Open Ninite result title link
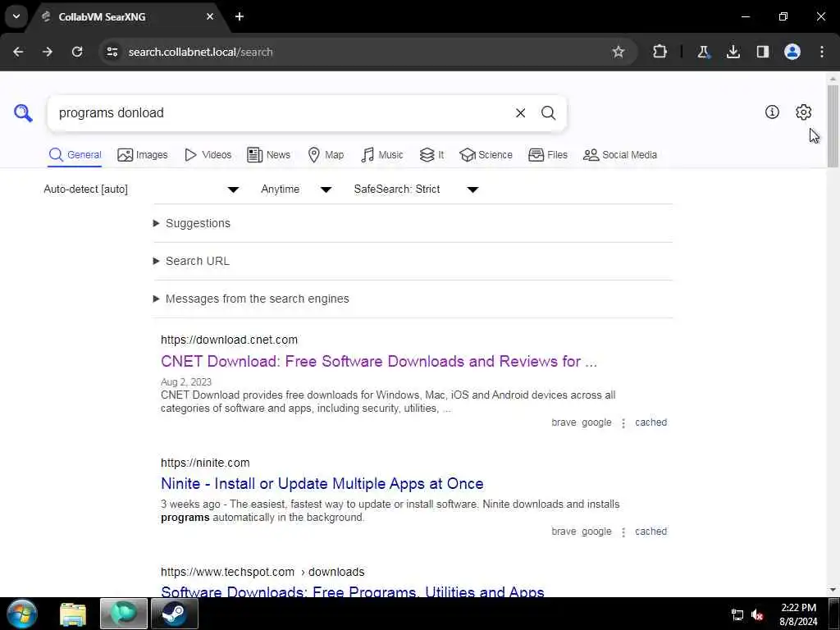Viewport: 840px width, 630px height. tap(322, 484)
